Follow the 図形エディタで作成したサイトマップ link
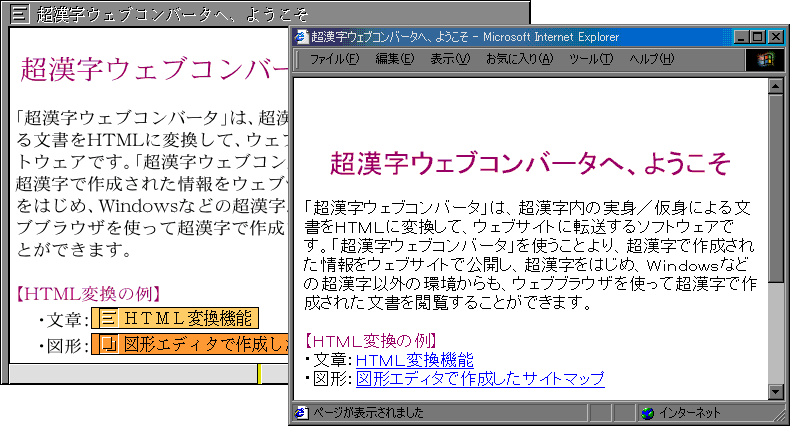 click(480, 379)
